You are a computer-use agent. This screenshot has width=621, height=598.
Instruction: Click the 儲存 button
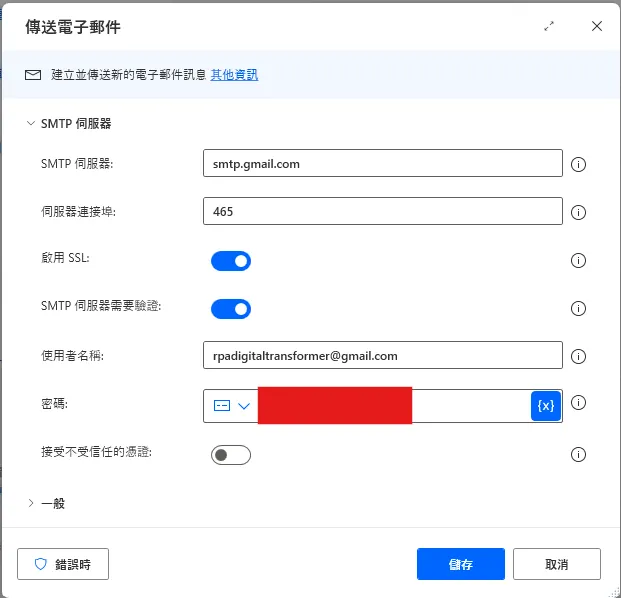[x=460, y=564]
